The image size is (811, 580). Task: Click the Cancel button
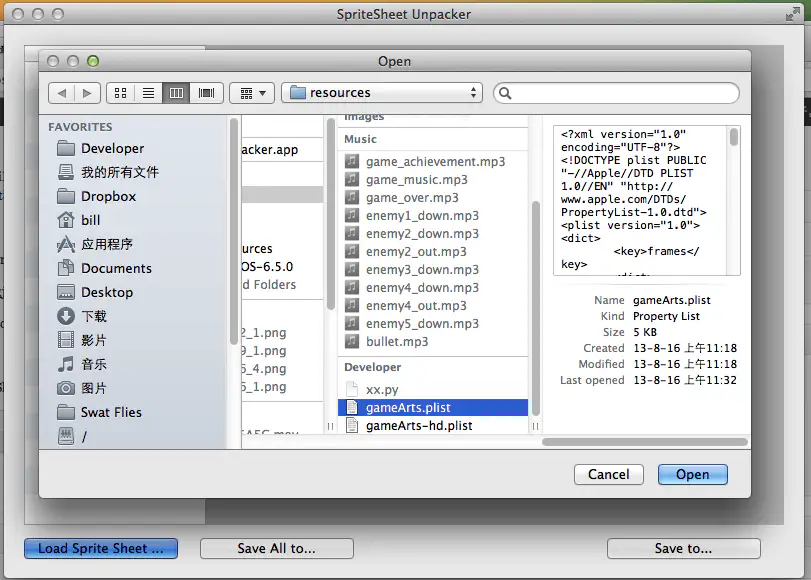pyautogui.click(x=608, y=474)
